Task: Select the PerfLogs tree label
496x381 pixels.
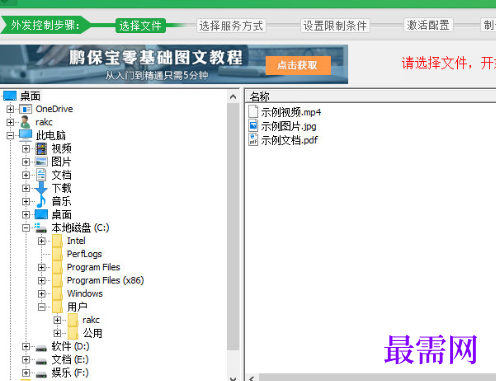Action: (x=84, y=254)
